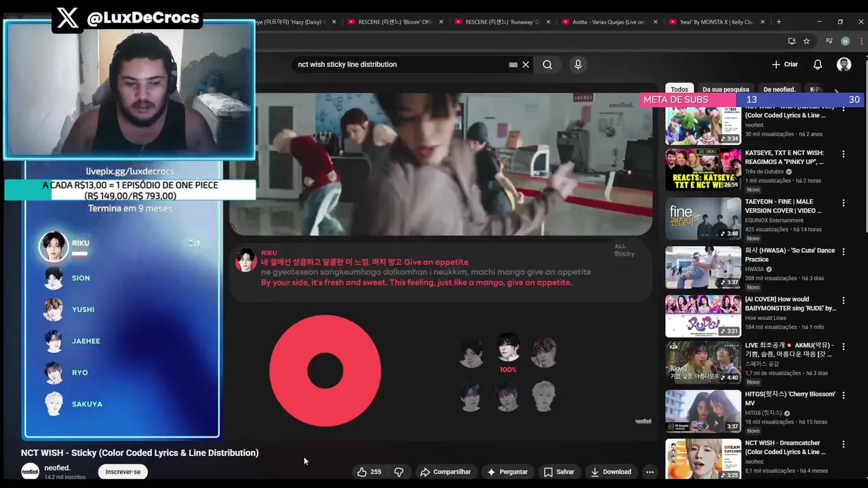Close the RESCENE 'Bloom' tab
Screen dimensions: 868x488
(x=441, y=22)
